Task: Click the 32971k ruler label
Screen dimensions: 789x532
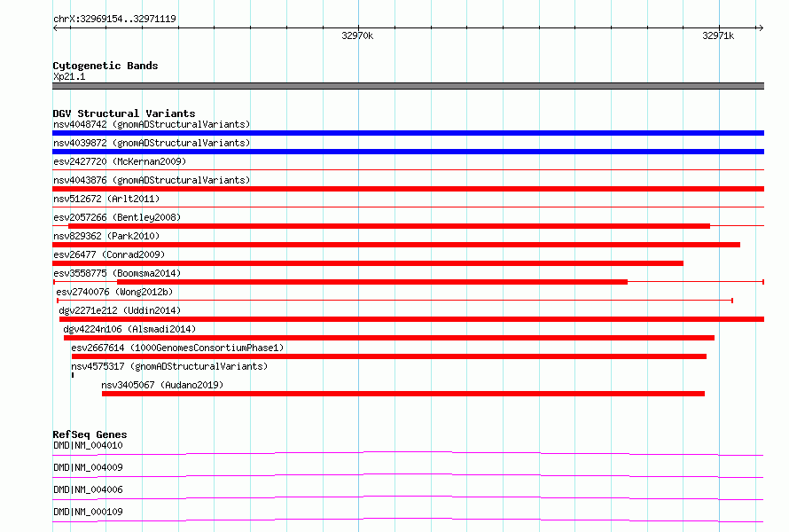Action: (718, 35)
